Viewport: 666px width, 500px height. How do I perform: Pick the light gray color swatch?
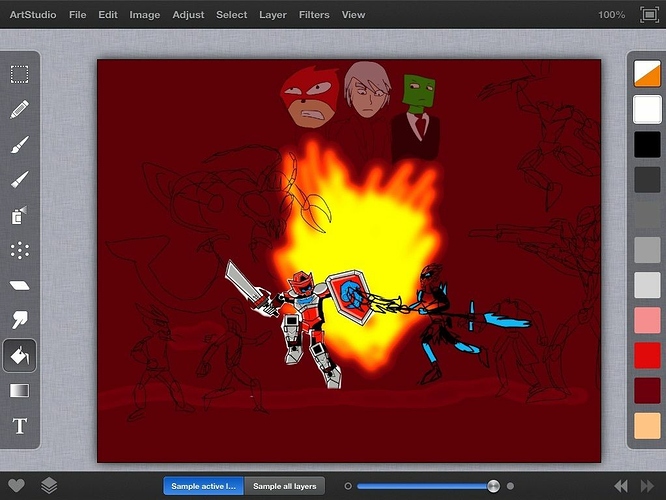pyautogui.click(x=647, y=250)
